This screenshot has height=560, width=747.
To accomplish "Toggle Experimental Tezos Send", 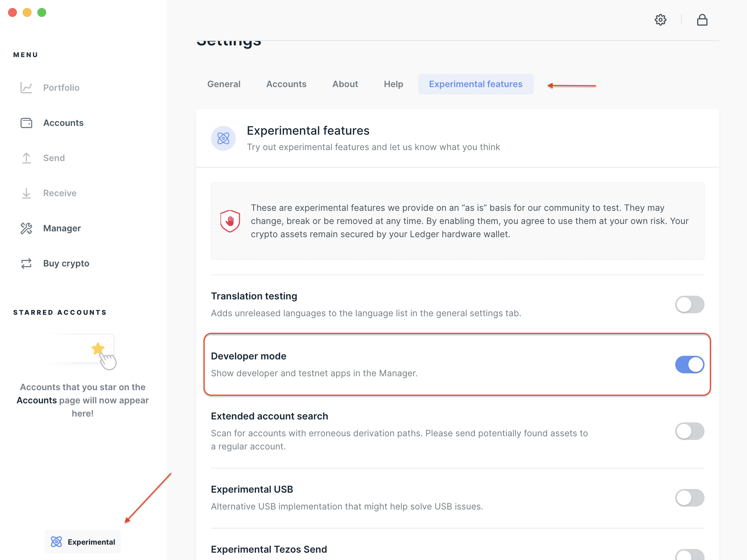I will (x=690, y=556).
